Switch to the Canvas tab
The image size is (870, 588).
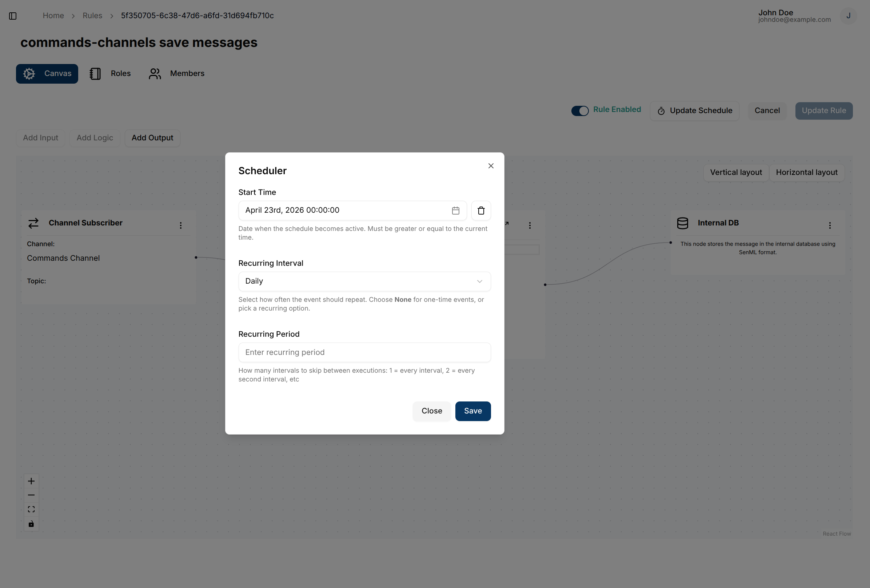[x=47, y=74]
